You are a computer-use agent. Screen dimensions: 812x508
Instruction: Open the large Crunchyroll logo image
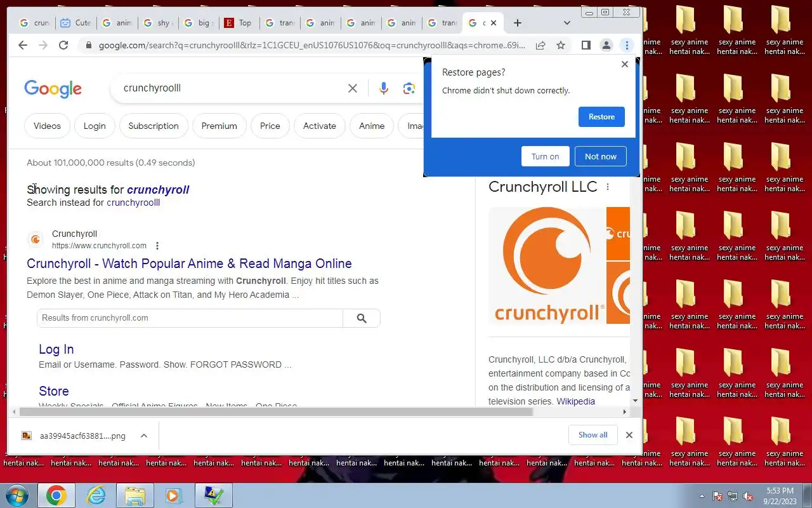pyautogui.click(x=547, y=265)
